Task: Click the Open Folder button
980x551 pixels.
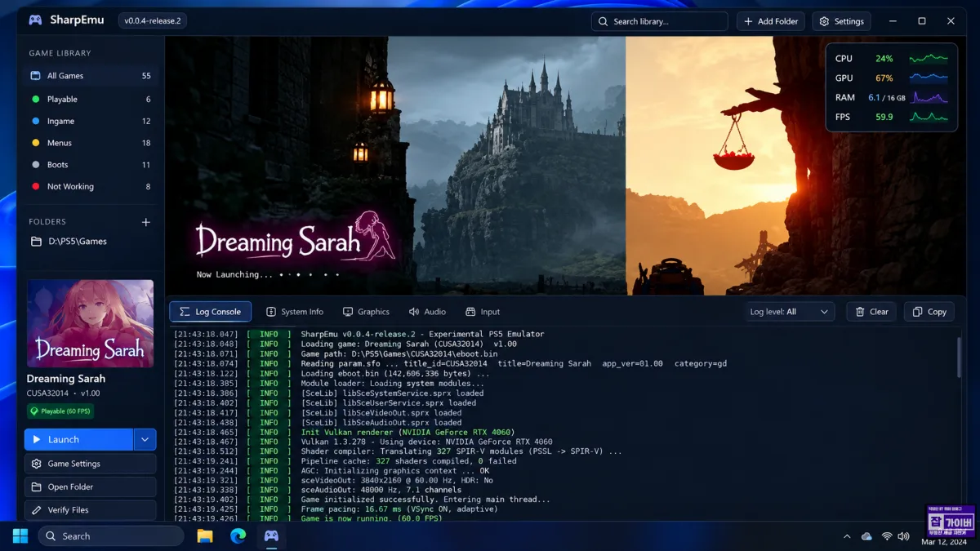Action: (90, 487)
